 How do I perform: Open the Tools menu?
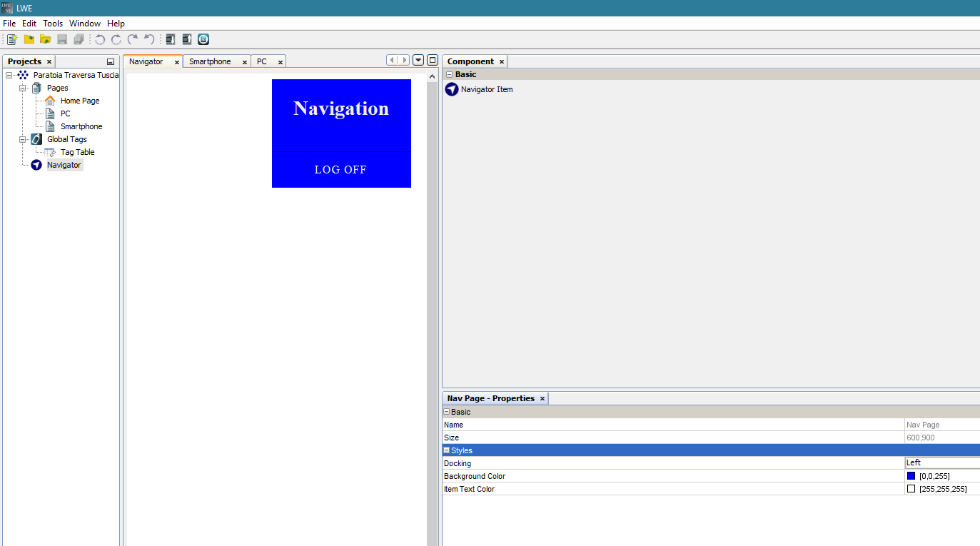pyautogui.click(x=53, y=24)
